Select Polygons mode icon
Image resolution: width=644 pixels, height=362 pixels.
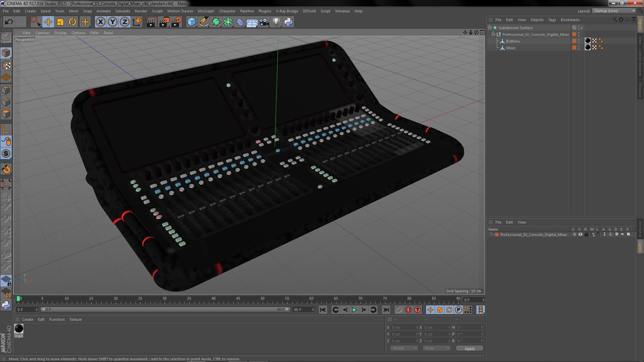point(6,114)
